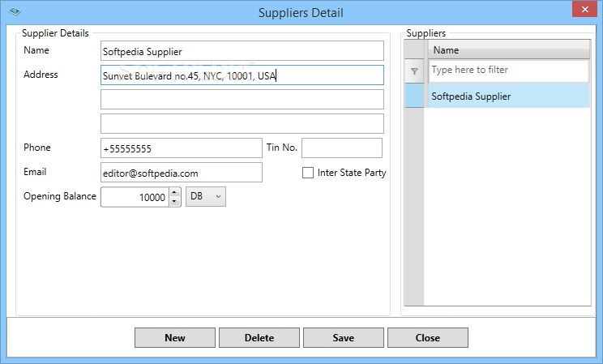603x364 pixels.
Task: Click the Opening Balance value field
Action: (135, 197)
